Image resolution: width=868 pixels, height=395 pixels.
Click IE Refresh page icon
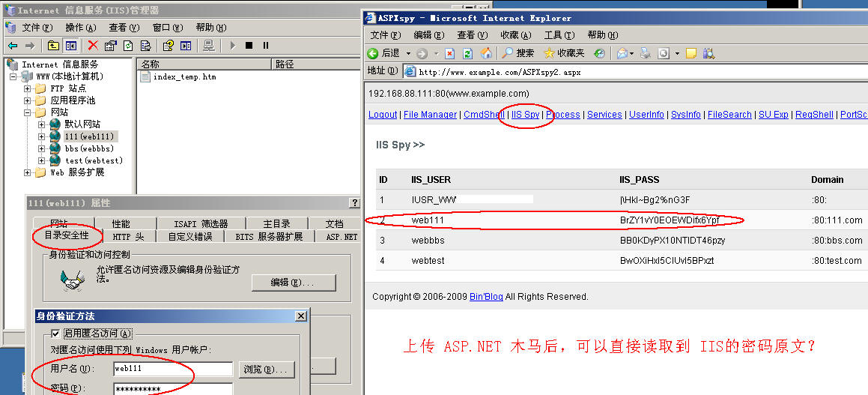(x=468, y=53)
